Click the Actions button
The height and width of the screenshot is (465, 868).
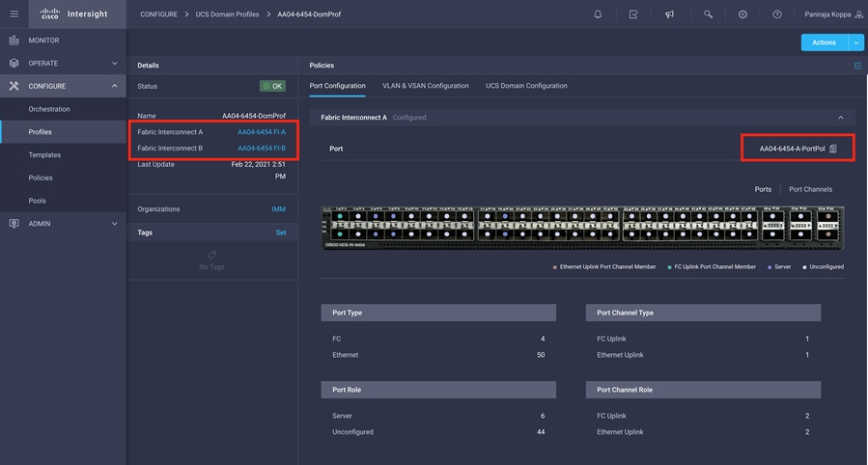825,42
